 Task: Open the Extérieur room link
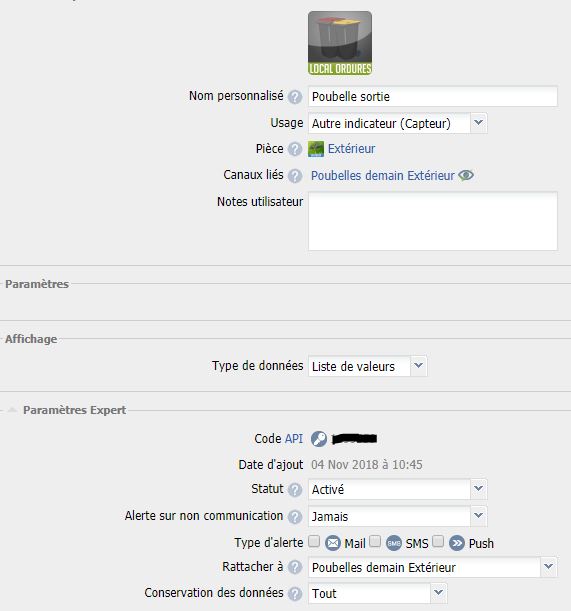[x=351, y=149]
